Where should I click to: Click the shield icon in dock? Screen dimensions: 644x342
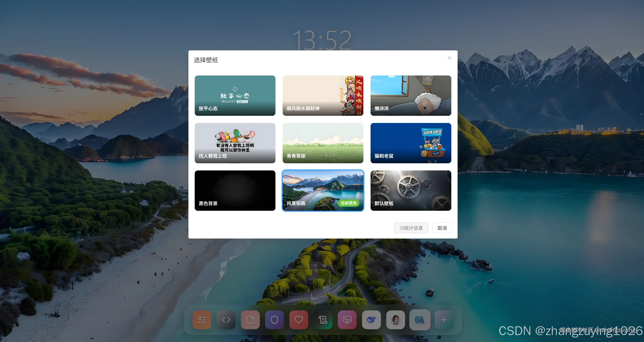274,320
